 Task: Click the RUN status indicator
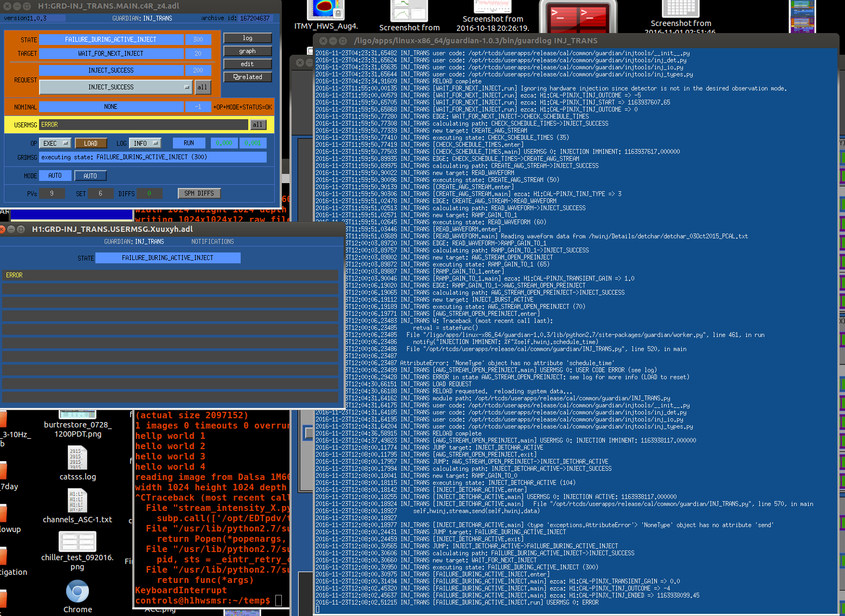pos(189,143)
